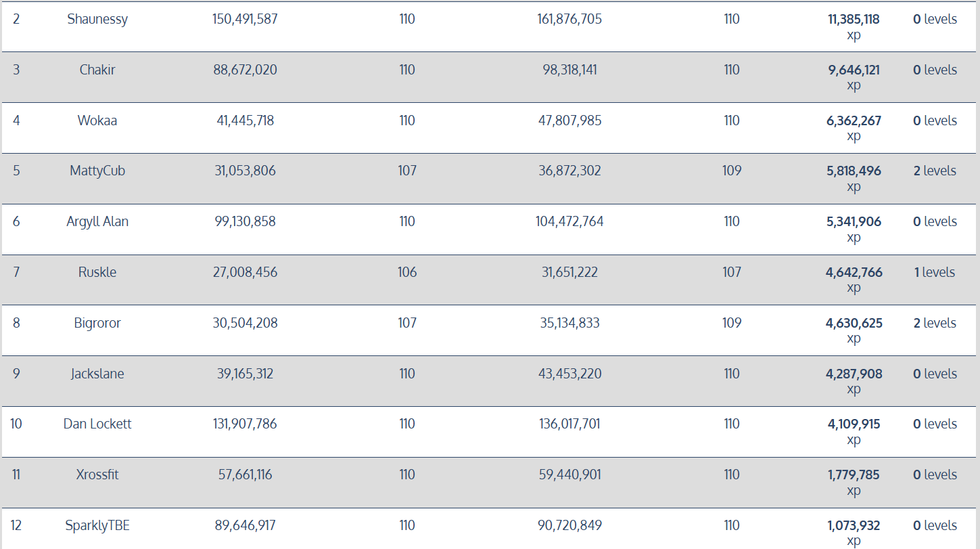Click Ruskle's 1 levels gained cell
The width and height of the screenshot is (980, 549).
point(935,273)
